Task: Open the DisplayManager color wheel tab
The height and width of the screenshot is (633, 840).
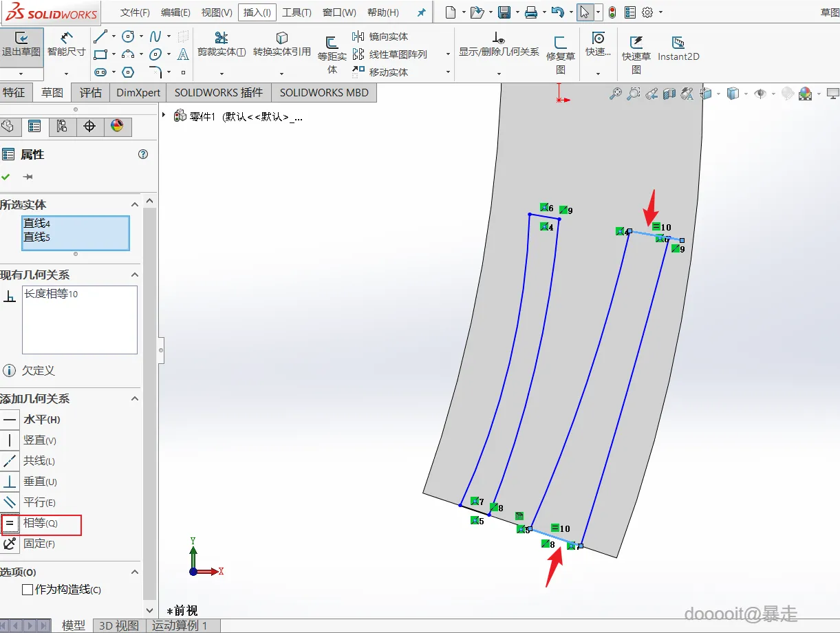Action: (117, 126)
